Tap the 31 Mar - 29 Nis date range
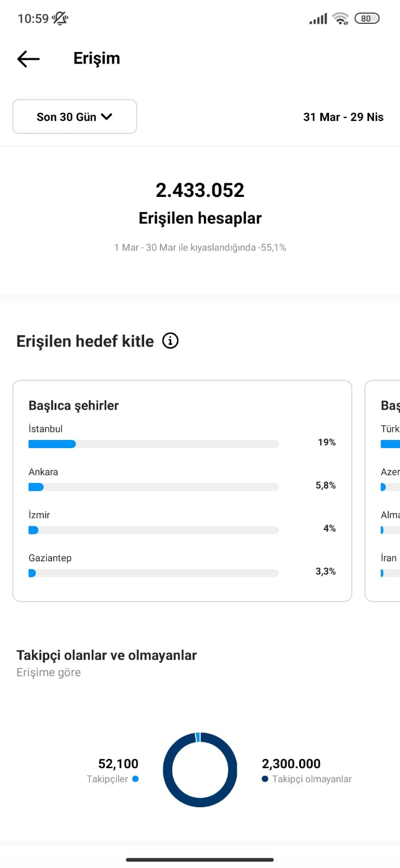Viewport: 400px width, 868px height. pos(343,117)
